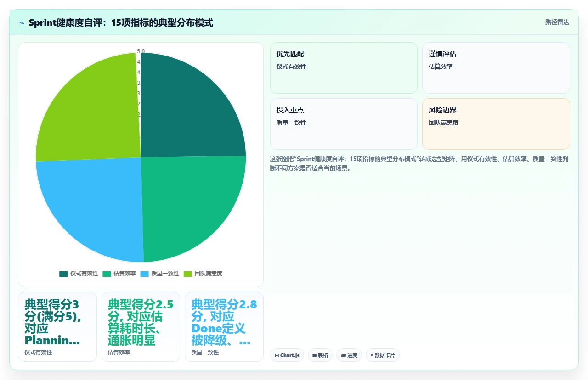Open the 谨慎评估 card
588x380 pixels.
click(x=496, y=68)
